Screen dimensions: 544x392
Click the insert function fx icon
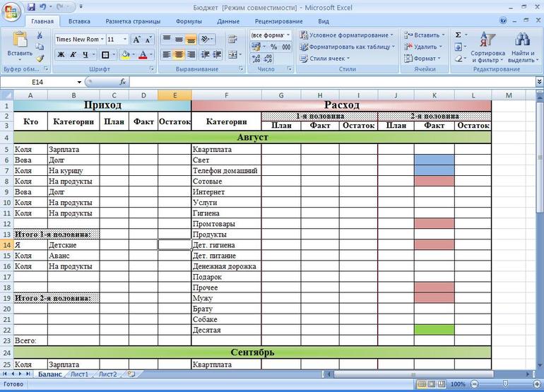(x=123, y=83)
